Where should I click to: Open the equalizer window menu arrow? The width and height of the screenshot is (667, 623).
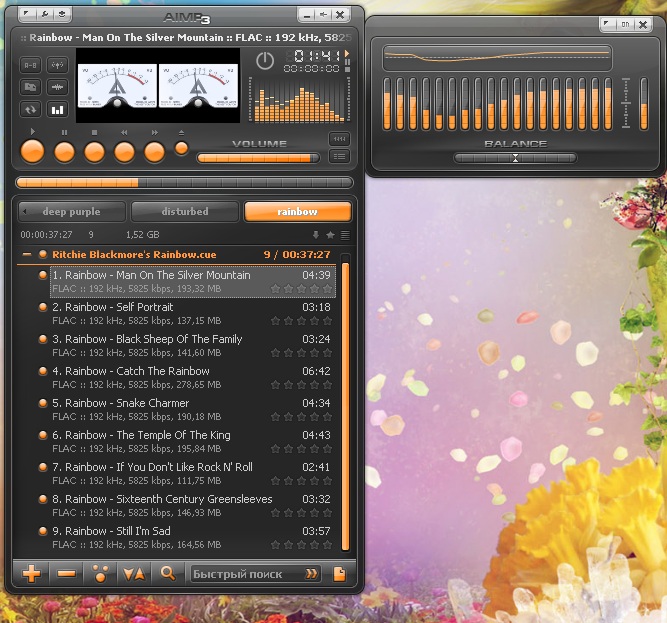coord(607,24)
